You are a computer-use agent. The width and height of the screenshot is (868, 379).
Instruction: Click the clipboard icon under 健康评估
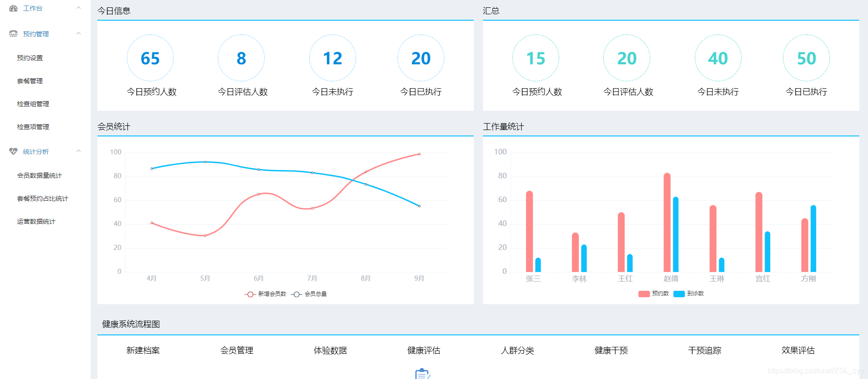[423, 374]
